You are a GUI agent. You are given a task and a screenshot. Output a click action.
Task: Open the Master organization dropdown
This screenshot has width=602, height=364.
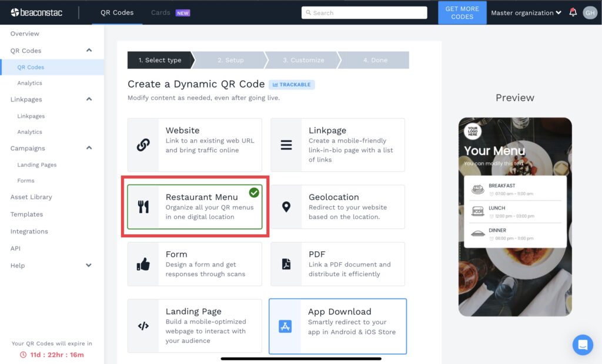pyautogui.click(x=526, y=12)
